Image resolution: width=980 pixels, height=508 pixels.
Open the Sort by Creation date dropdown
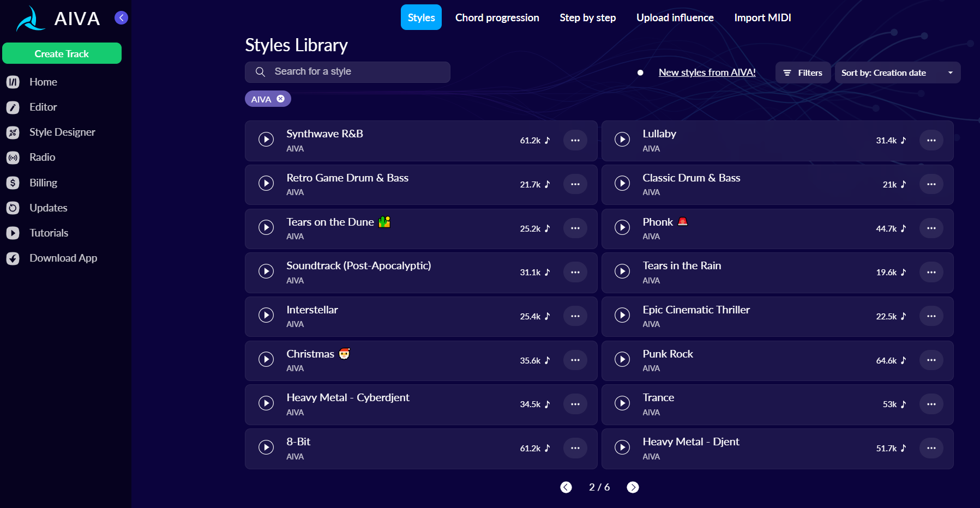pos(897,72)
